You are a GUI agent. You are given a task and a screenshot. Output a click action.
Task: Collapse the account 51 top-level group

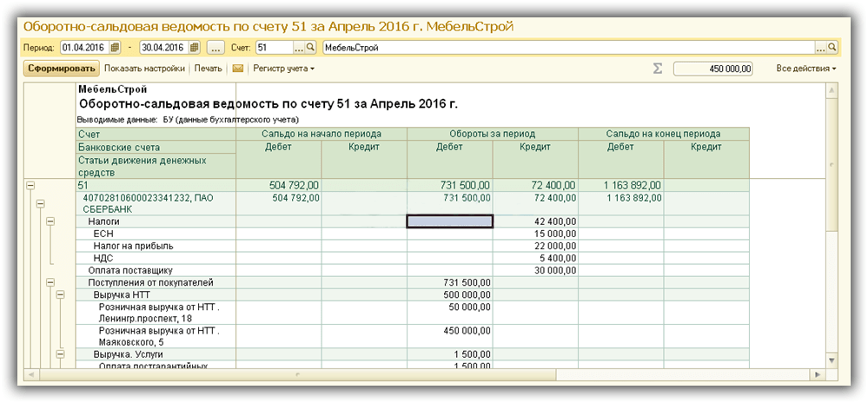click(x=30, y=185)
